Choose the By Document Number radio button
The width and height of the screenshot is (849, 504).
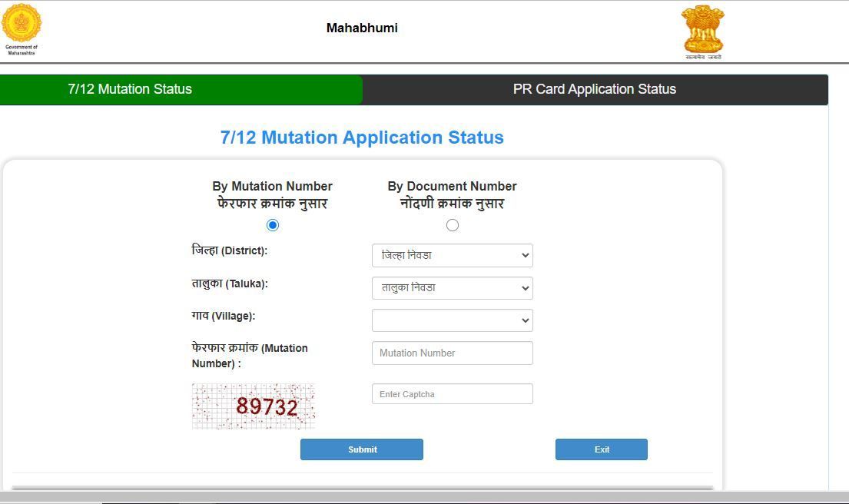(x=452, y=225)
